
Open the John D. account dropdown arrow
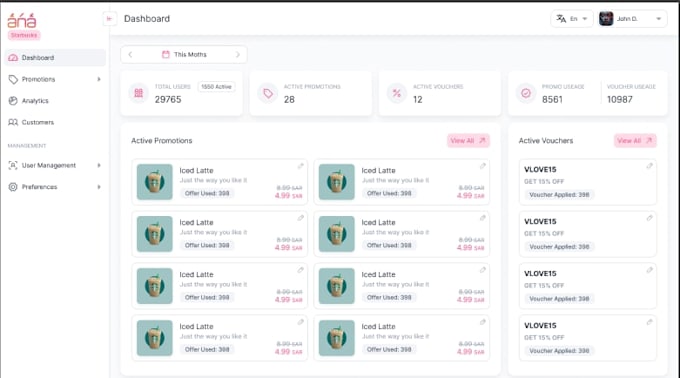(x=658, y=19)
